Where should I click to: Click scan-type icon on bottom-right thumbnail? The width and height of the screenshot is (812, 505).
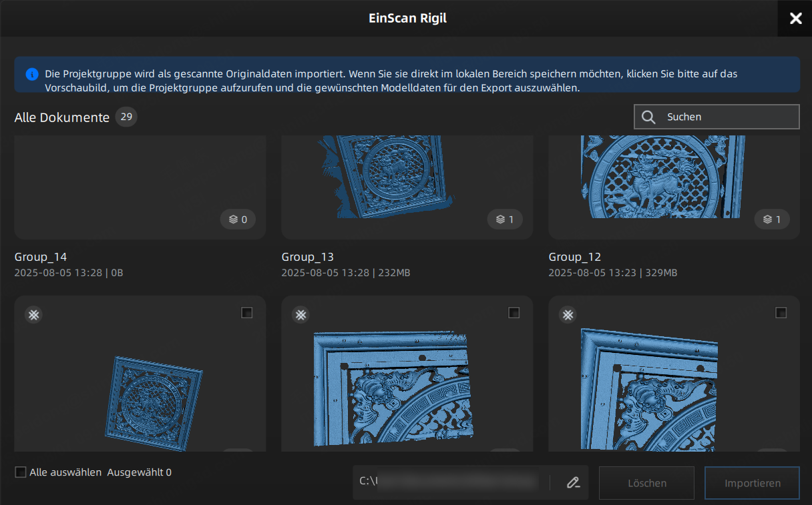pos(568,314)
